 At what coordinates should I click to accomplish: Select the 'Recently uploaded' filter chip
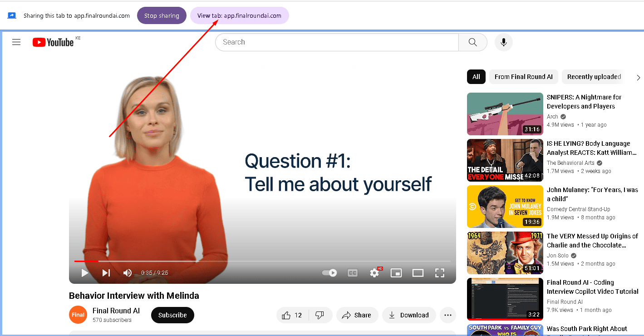(x=593, y=77)
